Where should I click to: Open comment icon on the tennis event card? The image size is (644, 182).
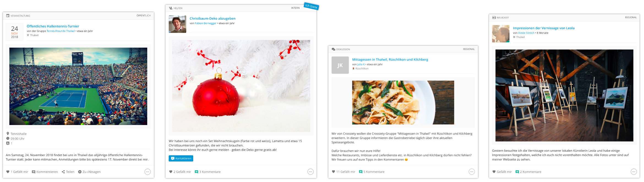(x=34, y=172)
